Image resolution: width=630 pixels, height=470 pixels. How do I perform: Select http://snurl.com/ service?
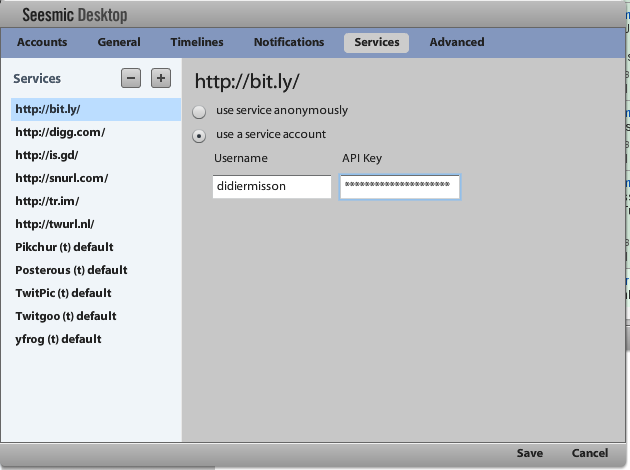(x=96, y=178)
